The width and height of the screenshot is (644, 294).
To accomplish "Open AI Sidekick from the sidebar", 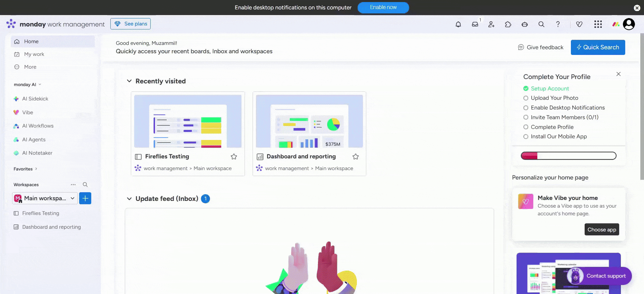I will tap(35, 99).
